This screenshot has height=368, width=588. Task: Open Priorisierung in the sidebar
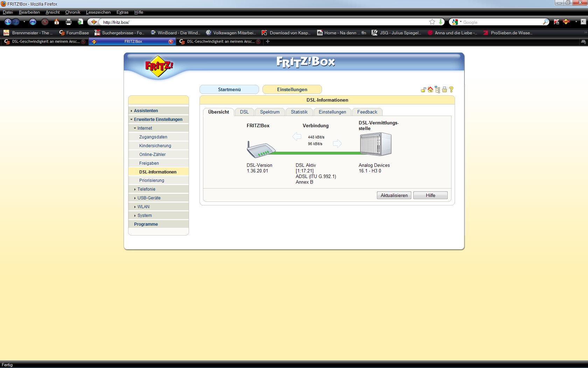coord(159,180)
